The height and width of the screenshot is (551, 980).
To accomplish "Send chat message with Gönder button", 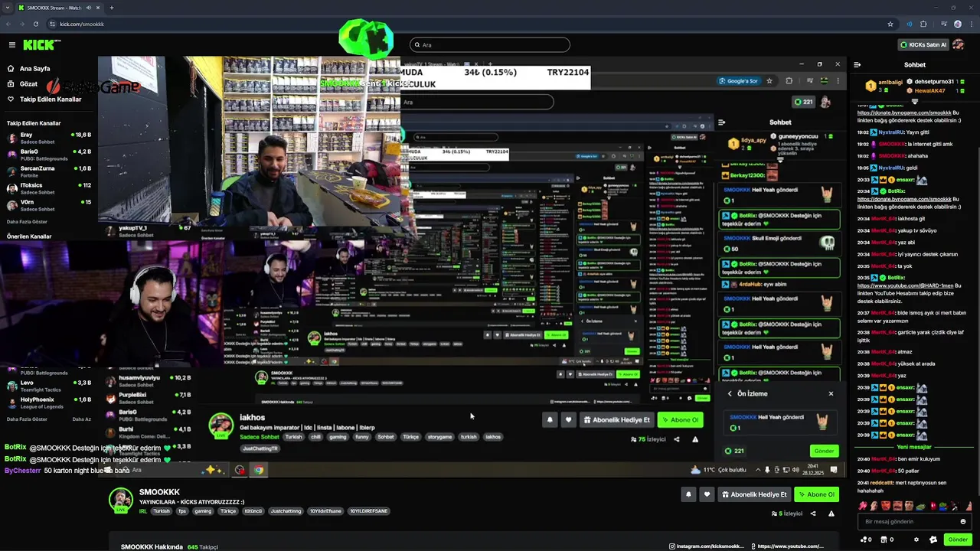I will tap(958, 540).
